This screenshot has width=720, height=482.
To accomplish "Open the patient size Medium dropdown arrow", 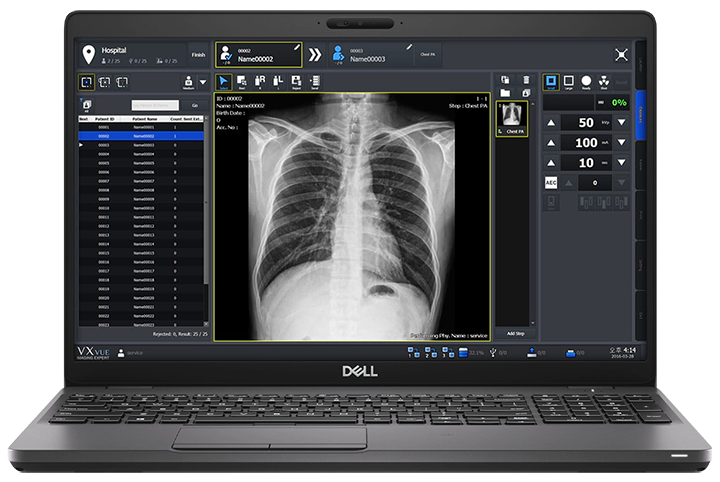I will (x=204, y=82).
